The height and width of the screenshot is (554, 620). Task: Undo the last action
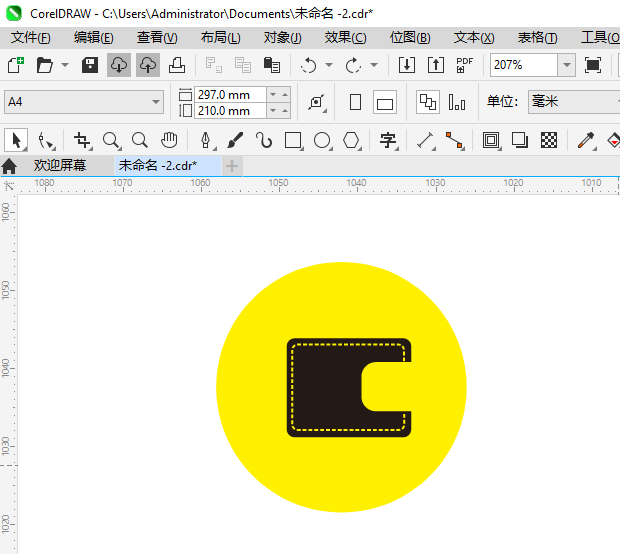[308, 65]
